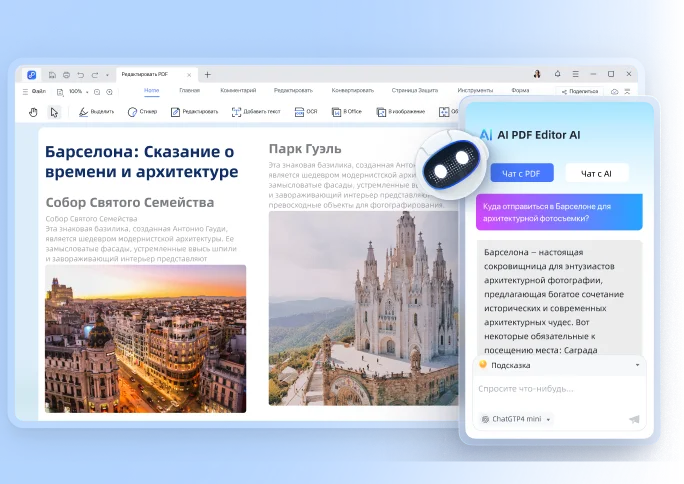684x484 pixels.
Task: Open the ChatGTP4 mini model dropdown
Action: click(x=516, y=419)
